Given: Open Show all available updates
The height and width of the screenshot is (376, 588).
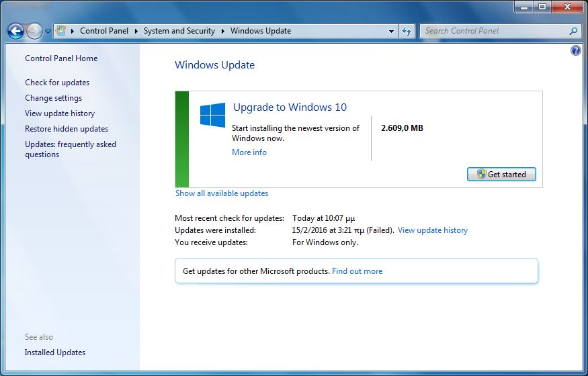Looking at the screenshot, I should coord(222,193).
